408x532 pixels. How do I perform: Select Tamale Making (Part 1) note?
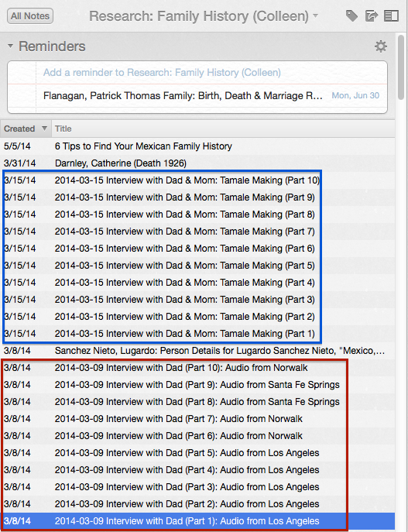(x=197, y=334)
